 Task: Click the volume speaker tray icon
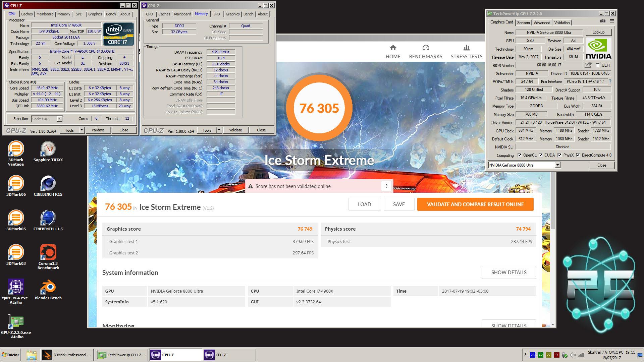(573, 355)
